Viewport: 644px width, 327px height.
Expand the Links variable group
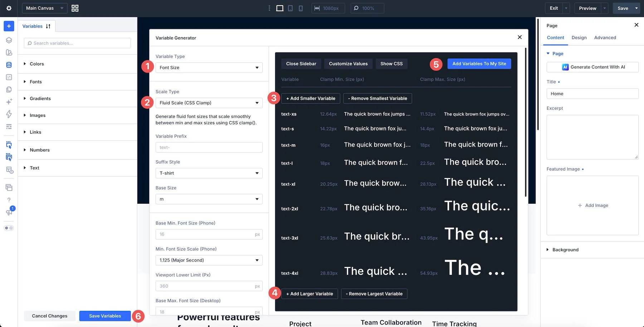[78, 132]
